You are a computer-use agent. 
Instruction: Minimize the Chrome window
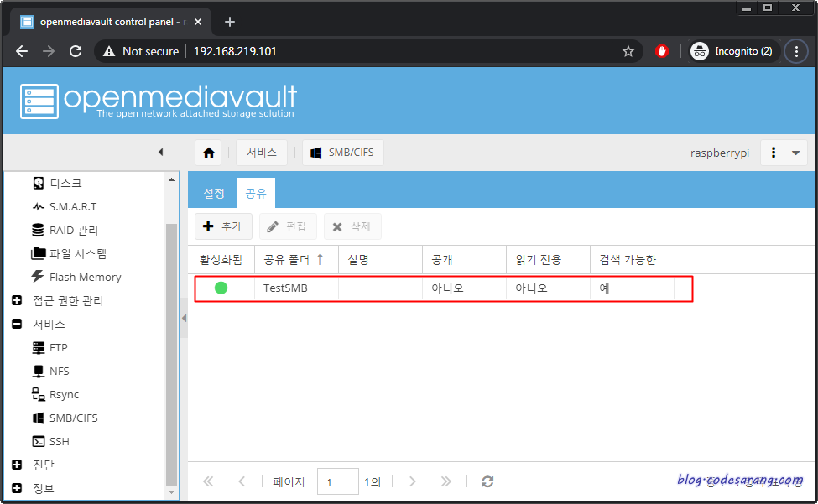coord(747,8)
